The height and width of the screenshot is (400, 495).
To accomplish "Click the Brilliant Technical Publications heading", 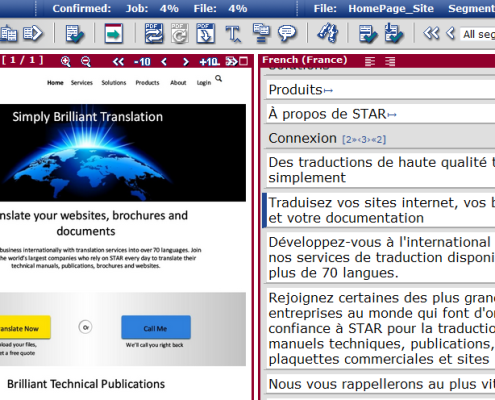I will click(x=86, y=384).
